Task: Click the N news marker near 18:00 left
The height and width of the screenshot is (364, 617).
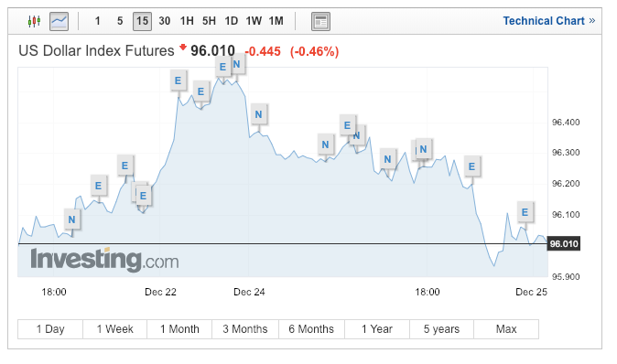Action: [71, 219]
